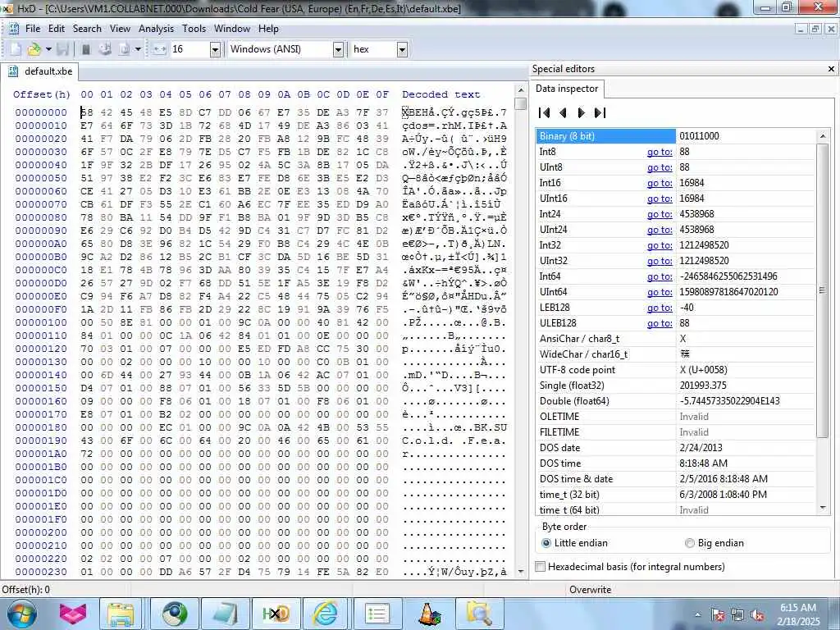Viewport: 840px width, 630px height.
Task: Open the Notepad taskbar icon
Action: 226,614
